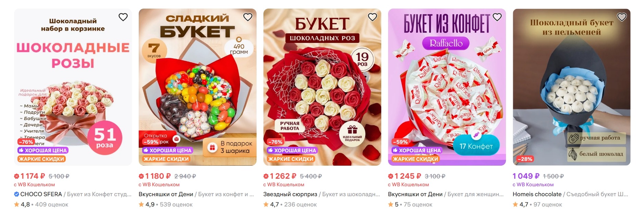Toggle the favorite heart on the Сладкий букет card
The image size is (644, 213).
248,17
